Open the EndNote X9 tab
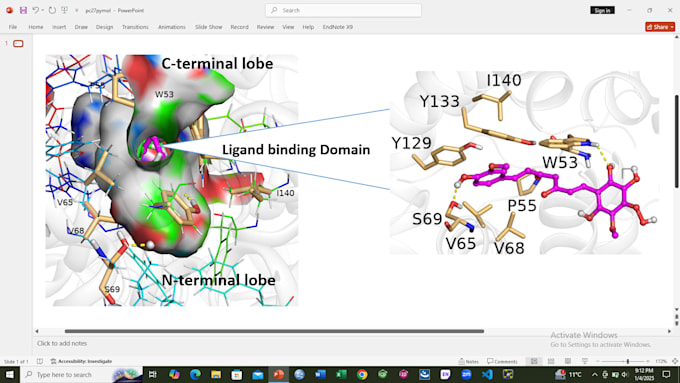The image size is (680, 383). [x=338, y=27]
